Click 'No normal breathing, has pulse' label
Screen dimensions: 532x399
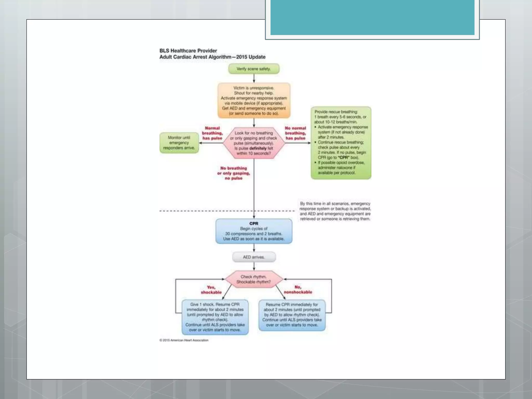295,133
